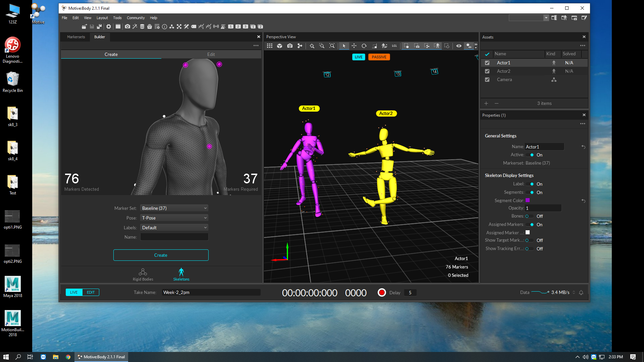Activate the rotate tool in viewport toolbar
This screenshot has width=644, height=362.
tap(364, 46)
